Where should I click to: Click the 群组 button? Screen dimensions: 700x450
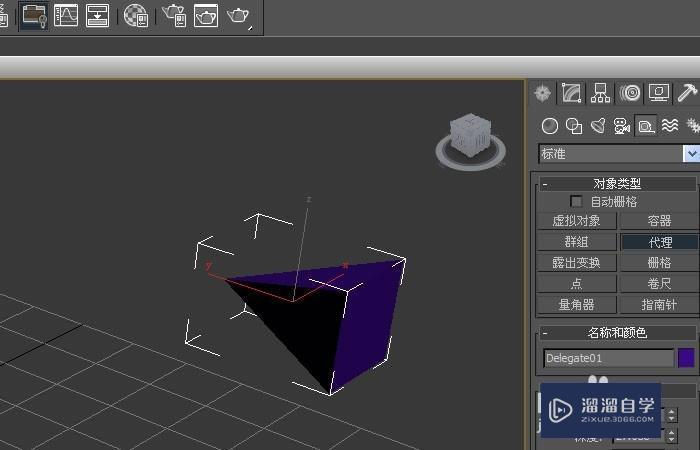point(576,242)
